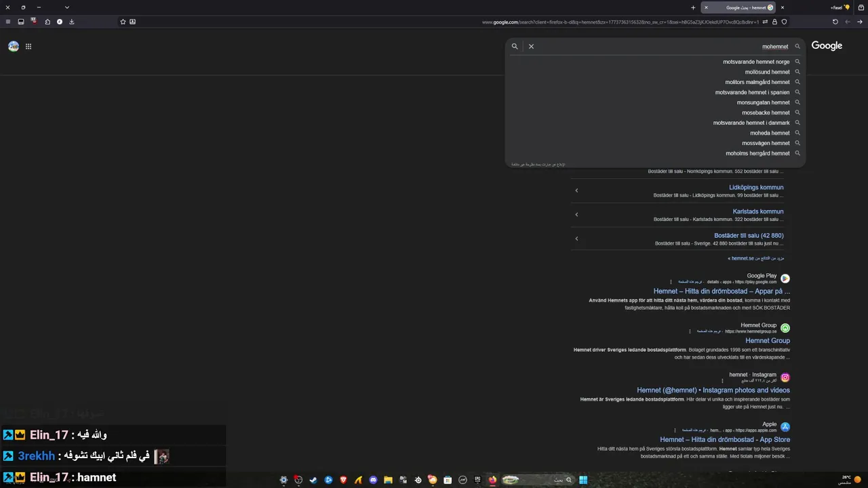Viewport: 868px width, 488px height.
Task: Open Windows Start button in taskbar
Action: (x=583, y=480)
